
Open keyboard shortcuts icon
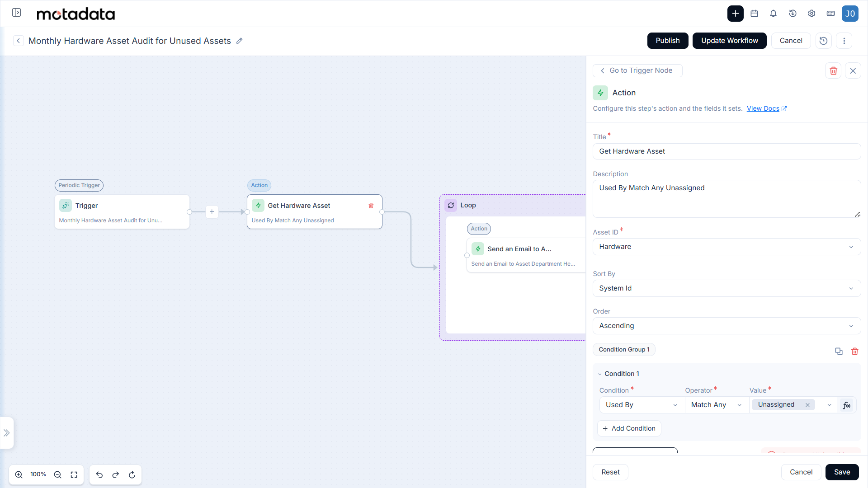830,14
